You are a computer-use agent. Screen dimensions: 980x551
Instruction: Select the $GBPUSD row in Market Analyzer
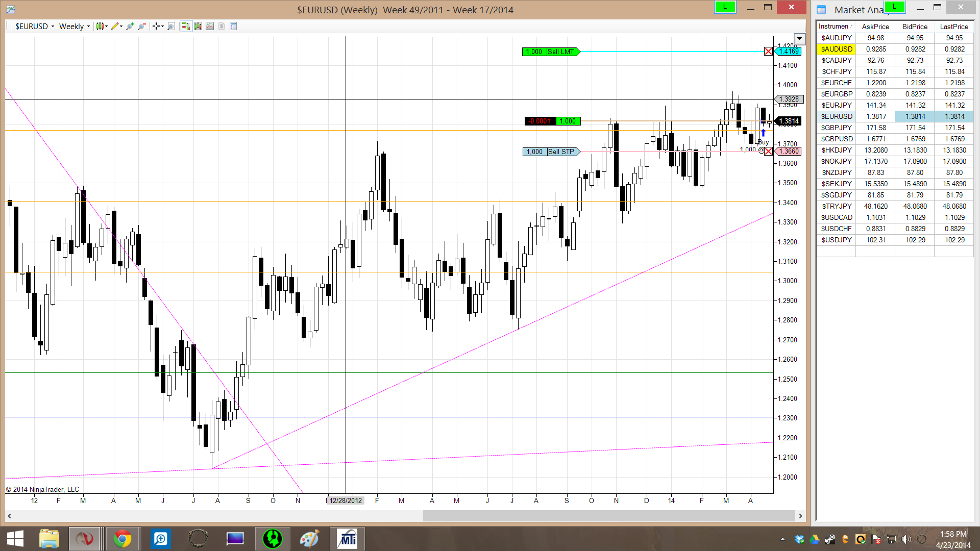(837, 139)
